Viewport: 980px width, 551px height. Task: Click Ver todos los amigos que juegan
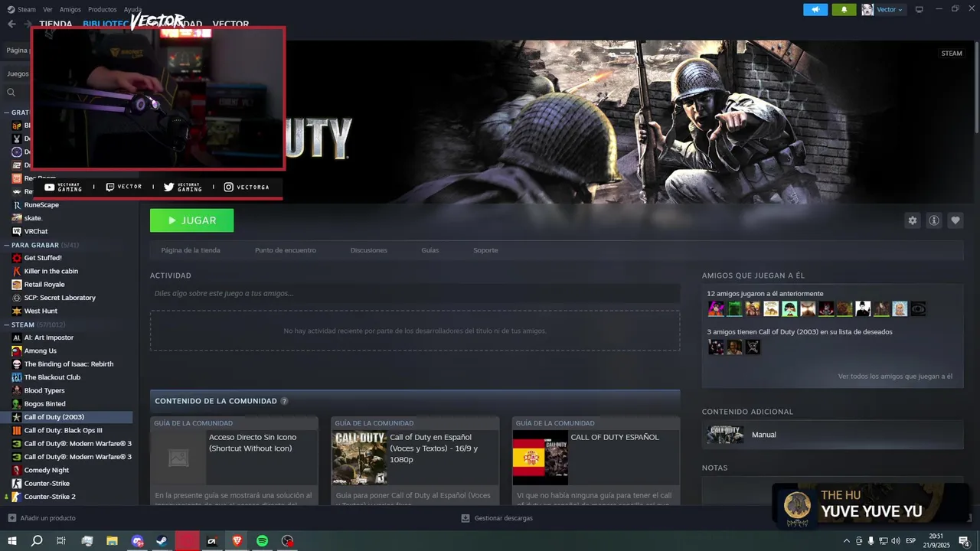[895, 377]
